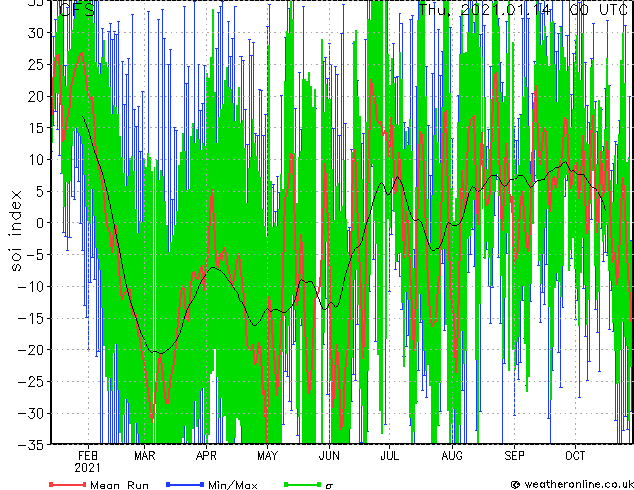Click the green sigma legend line
Viewport: 634px width, 490px height.
coord(303,484)
